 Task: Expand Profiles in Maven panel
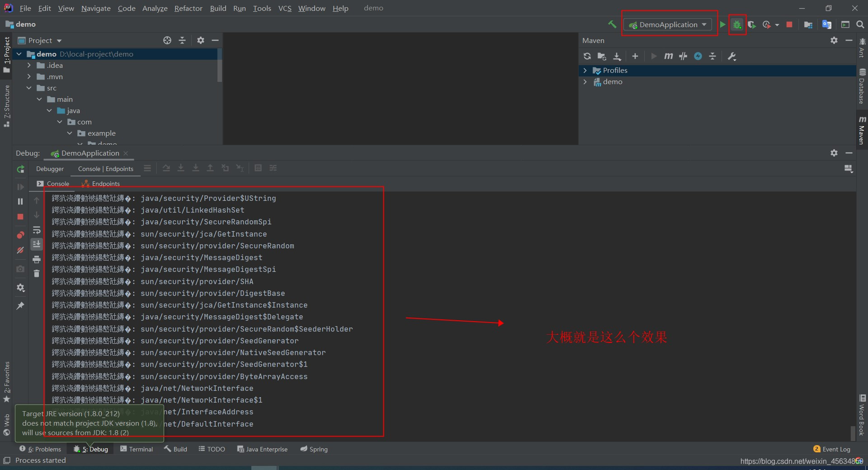(x=585, y=70)
